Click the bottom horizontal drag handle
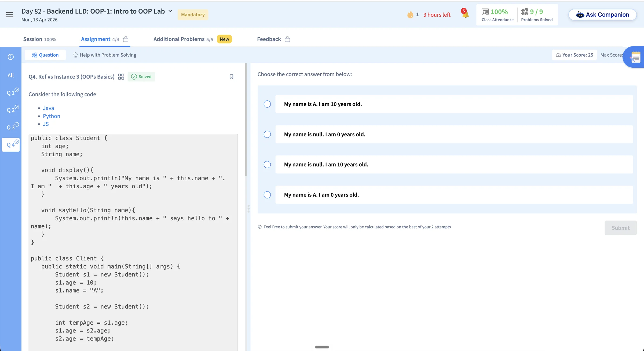644x351 pixels. pos(322,347)
